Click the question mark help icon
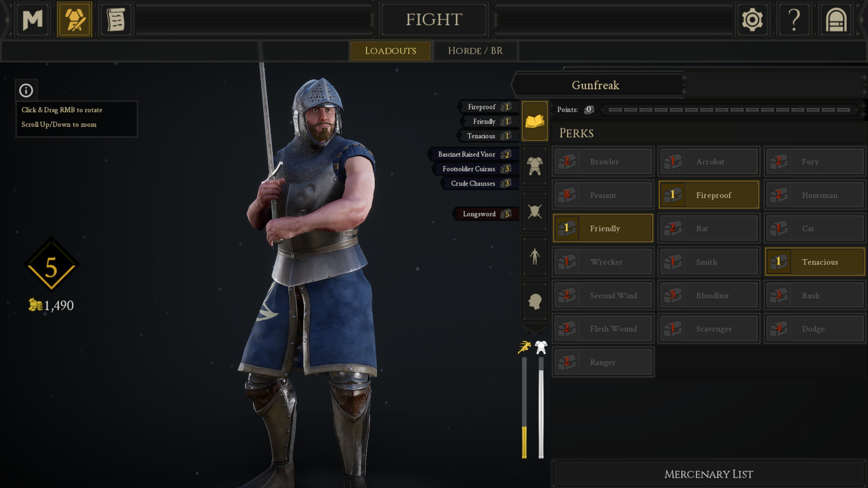The image size is (868, 488). (x=794, y=20)
